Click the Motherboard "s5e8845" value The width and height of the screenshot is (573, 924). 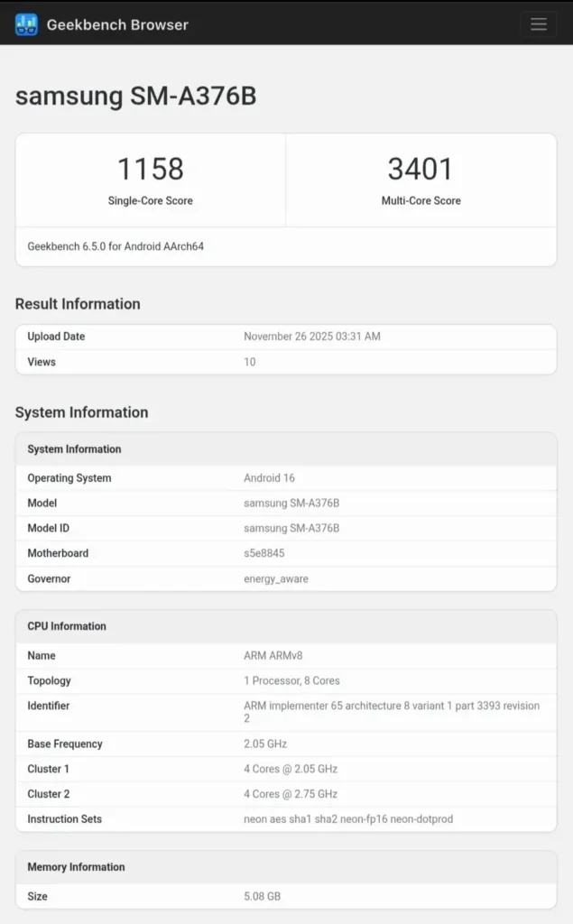pos(264,553)
